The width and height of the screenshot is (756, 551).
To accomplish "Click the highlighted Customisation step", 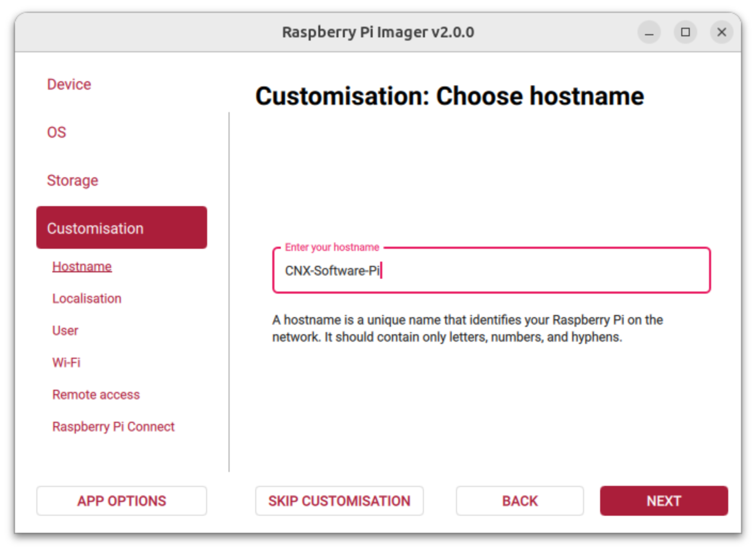I will click(x=122, y=228).
